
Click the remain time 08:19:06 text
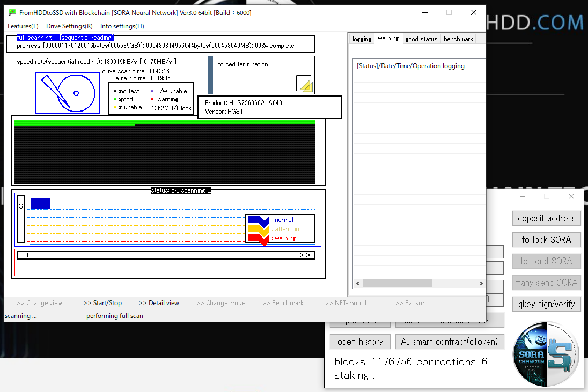click(x=142, y=78)
